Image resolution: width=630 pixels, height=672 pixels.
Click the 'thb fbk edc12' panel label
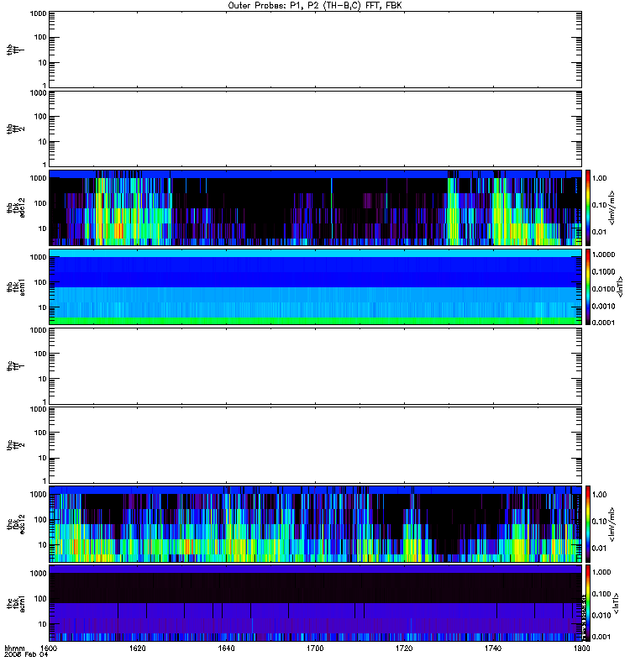pyautogui.click(x=16, y=207)
